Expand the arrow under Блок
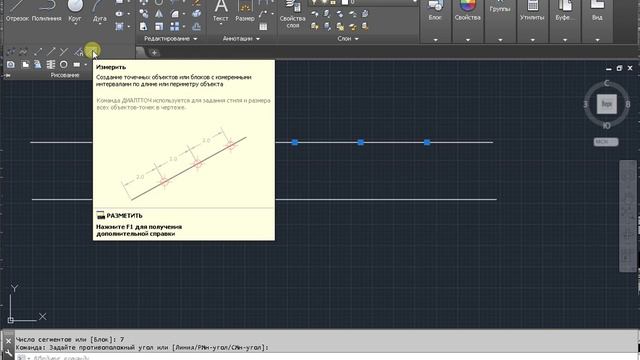Viewport: 640px width, 360px height. click(435, 40)
